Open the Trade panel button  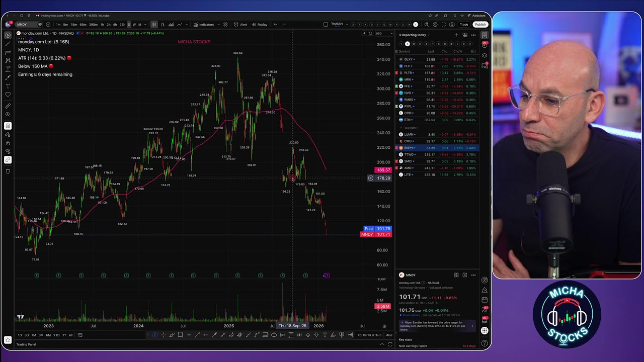(x=464, y=25)
